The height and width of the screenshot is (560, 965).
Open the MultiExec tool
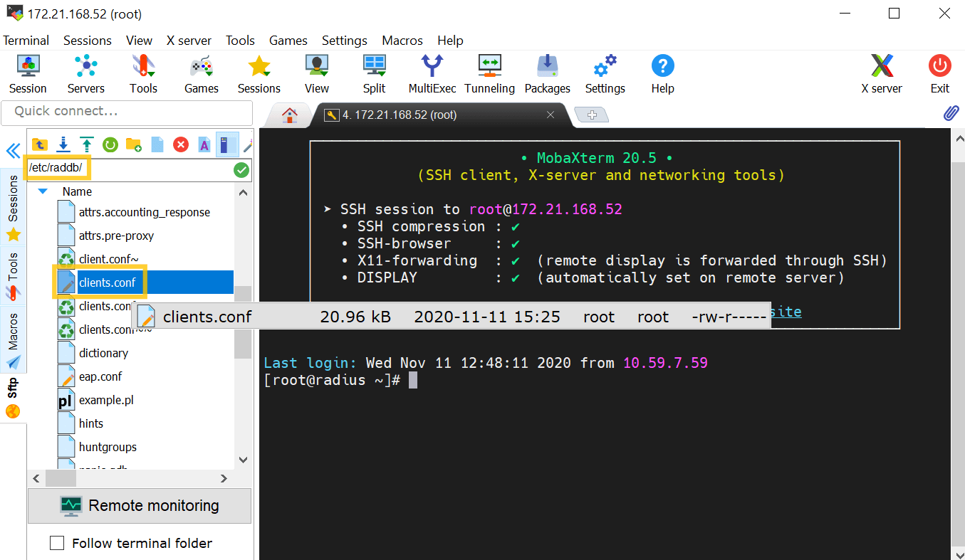(x=432, y=73)
